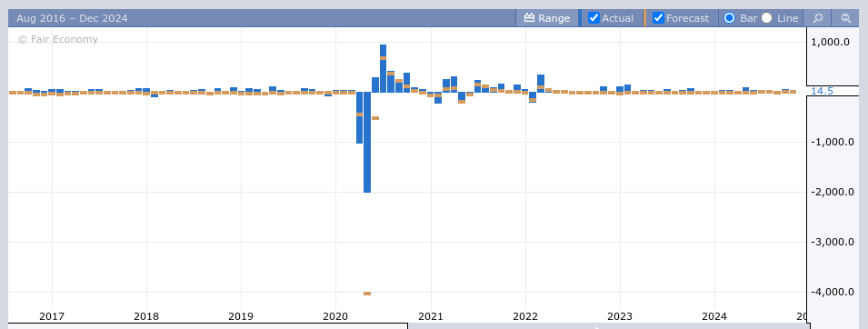Click the 14.5 current value label
Viewport: 868px width, 329px height.
point(822,91)
